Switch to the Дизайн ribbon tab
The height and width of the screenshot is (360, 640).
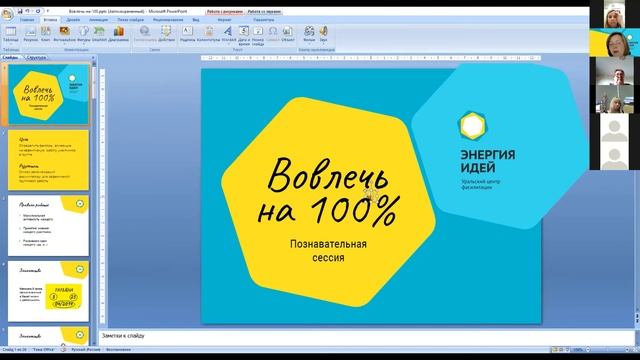[x=73, y=20]
